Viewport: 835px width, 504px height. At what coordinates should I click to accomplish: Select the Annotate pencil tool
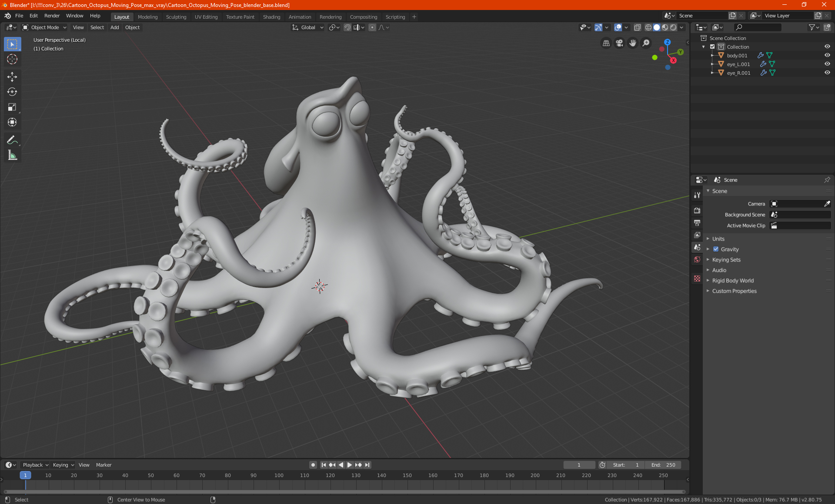(x=12, y=140)
